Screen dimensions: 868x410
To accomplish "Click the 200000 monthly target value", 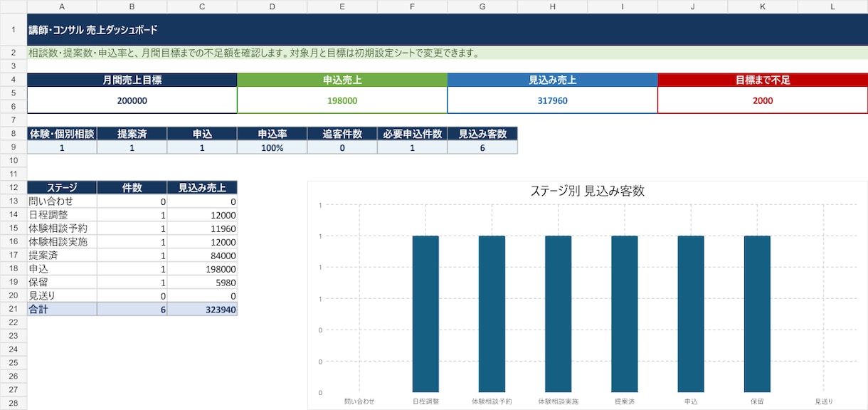I will coord(132,100).
